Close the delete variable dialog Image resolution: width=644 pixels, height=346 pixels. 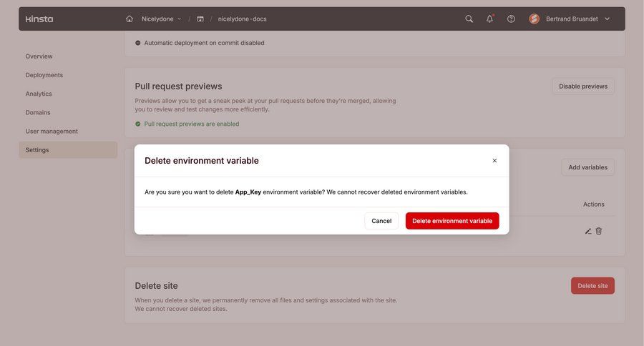click(x=494, y=161)
